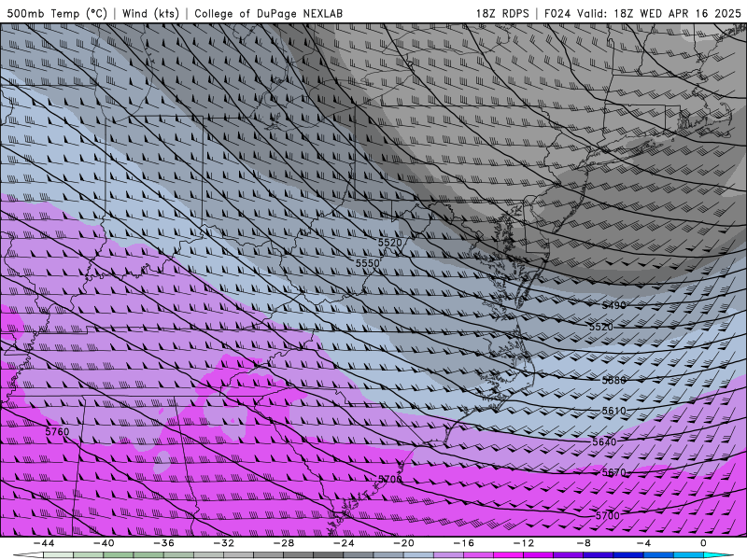Click the 0 color scale tick label

(x=704, y=543)
